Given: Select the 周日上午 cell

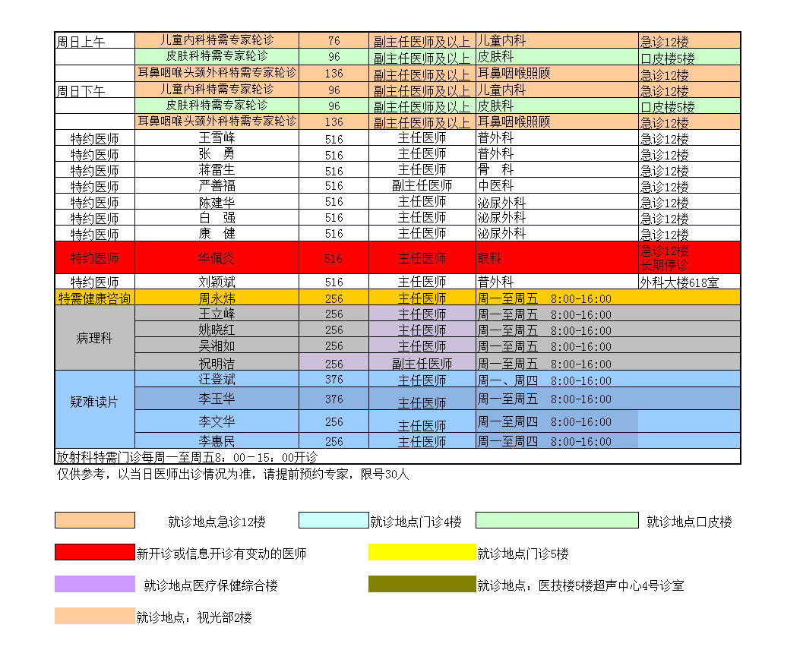Looking at the screenshot, I should point(95,40).
